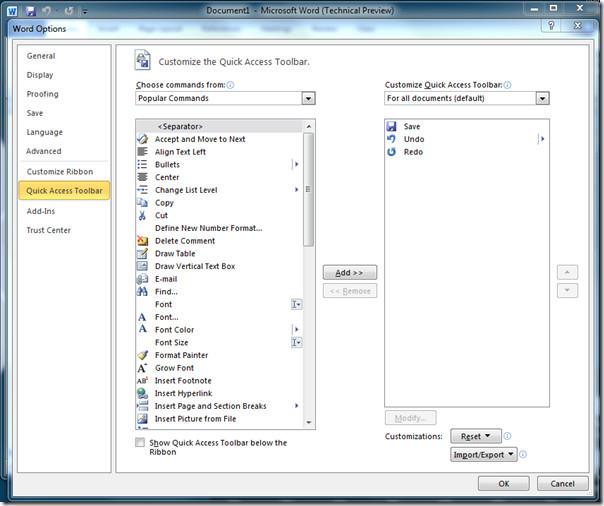Click the Find binoculars icon
Image resolution: width=604 pixels, height=506 pixels.
click(x=143, y=291)
